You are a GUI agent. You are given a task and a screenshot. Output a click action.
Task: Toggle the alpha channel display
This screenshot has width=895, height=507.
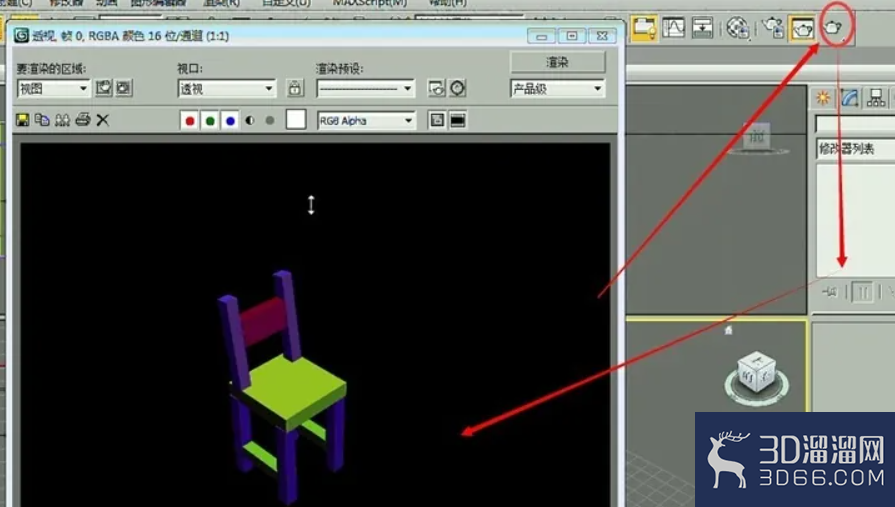coord(250,120)
